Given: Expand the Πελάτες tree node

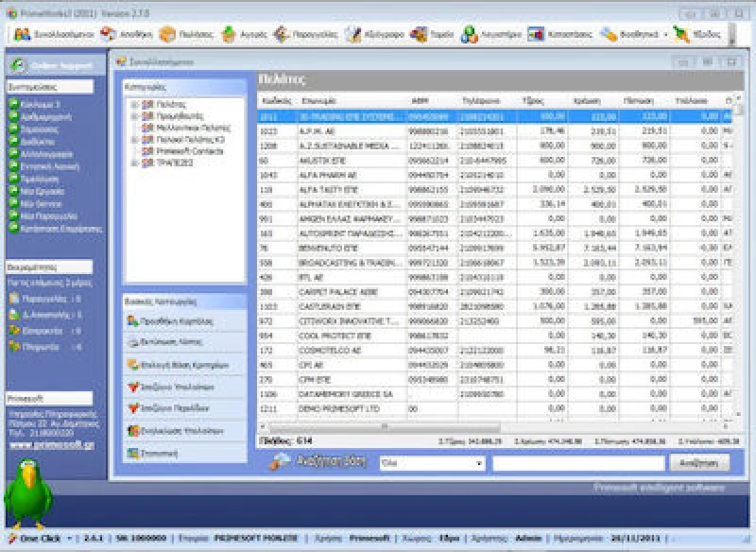Looking at the screenshot, I should tap(135, 104).
